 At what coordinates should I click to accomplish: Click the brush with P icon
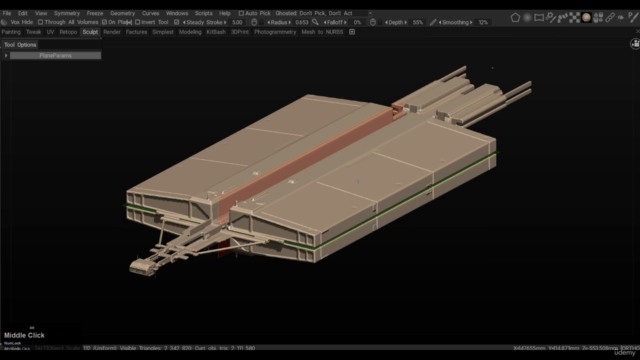click(633, 18)
